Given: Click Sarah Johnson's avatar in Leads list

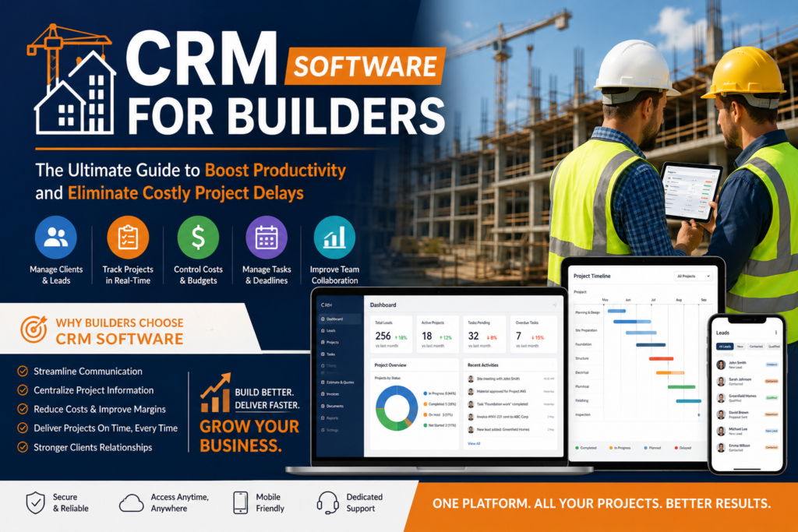Looking at the screenshot, I should (721, 382).
